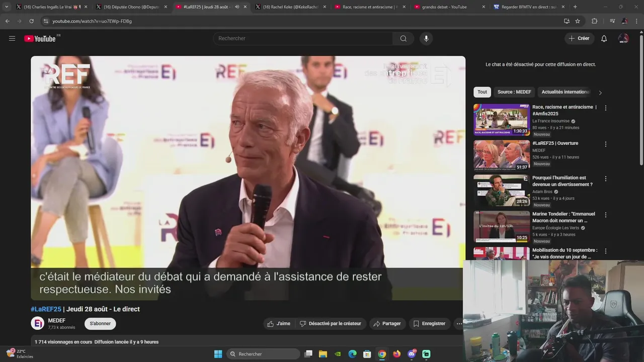This screenshot has width=644, height=362.
Task: Open the browser extensions puzzle icon
Action: (x=594, y=21)
